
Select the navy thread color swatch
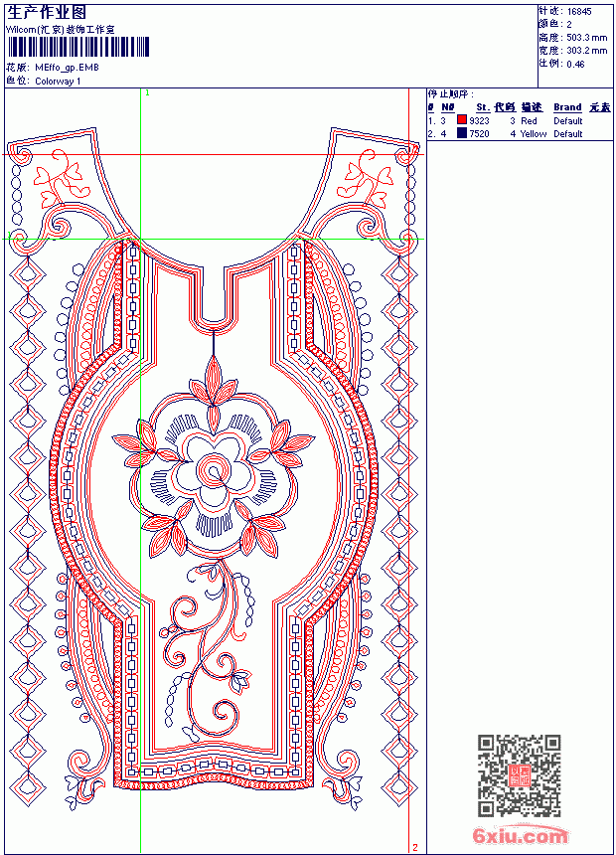(x=462, y=133)
